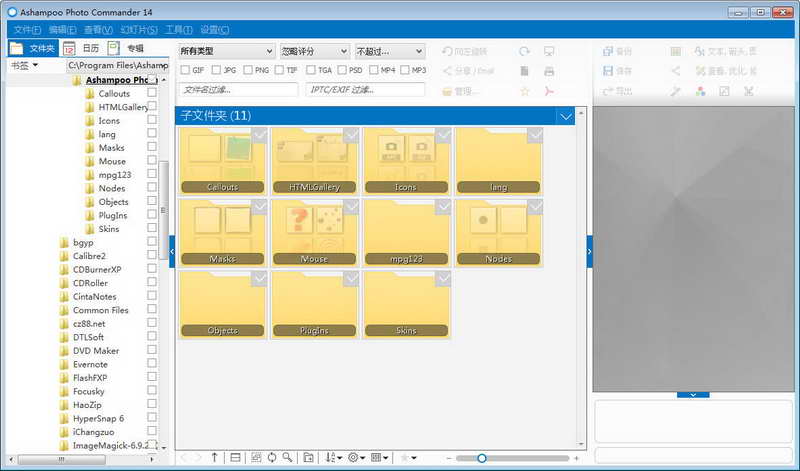The width and height of the screenshot is (800, 471).
Task: Click the refresh folder icon in bottom toolbar
Action: click(x=272, y=458)
